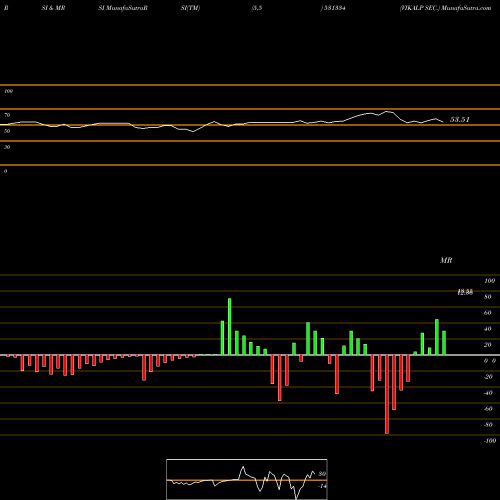Click the -14 label in the mini chart
Viewport: 500px width, 500px height.
click(x=322, y=486)
